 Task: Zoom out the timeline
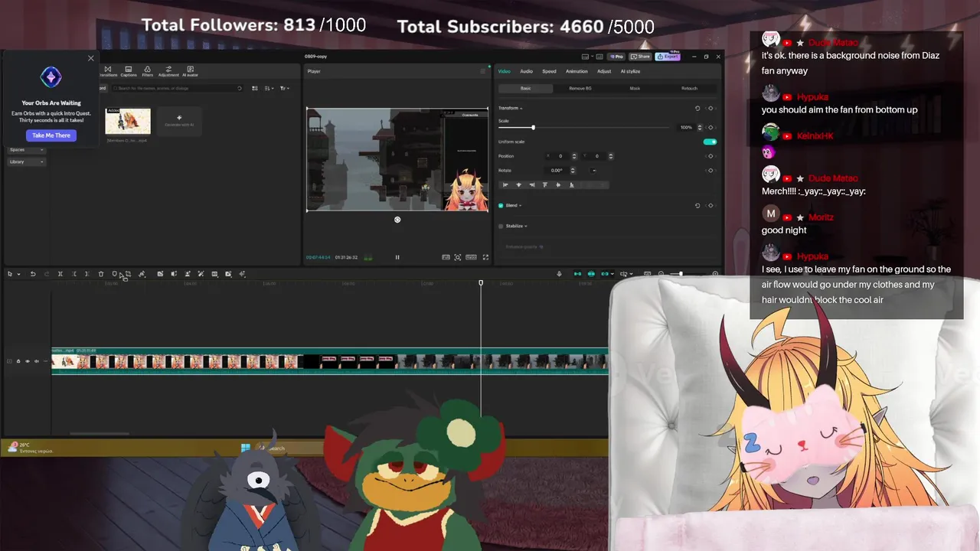click(661, 274)
